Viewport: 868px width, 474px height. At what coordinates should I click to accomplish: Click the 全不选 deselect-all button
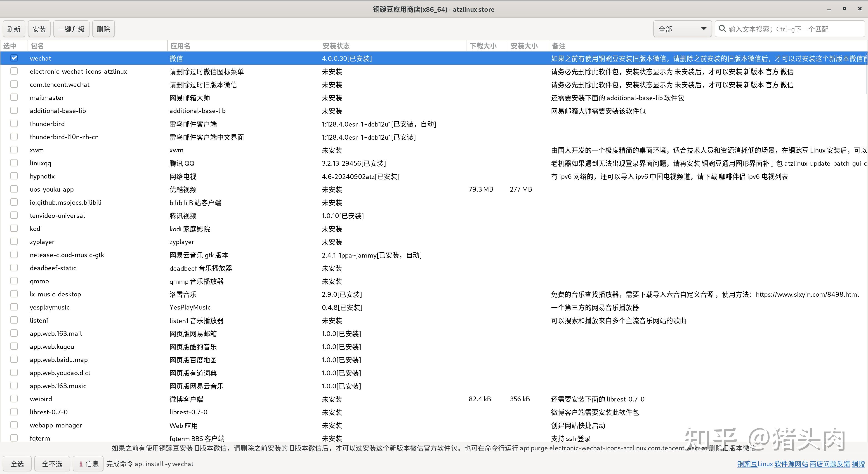[52, 464]
